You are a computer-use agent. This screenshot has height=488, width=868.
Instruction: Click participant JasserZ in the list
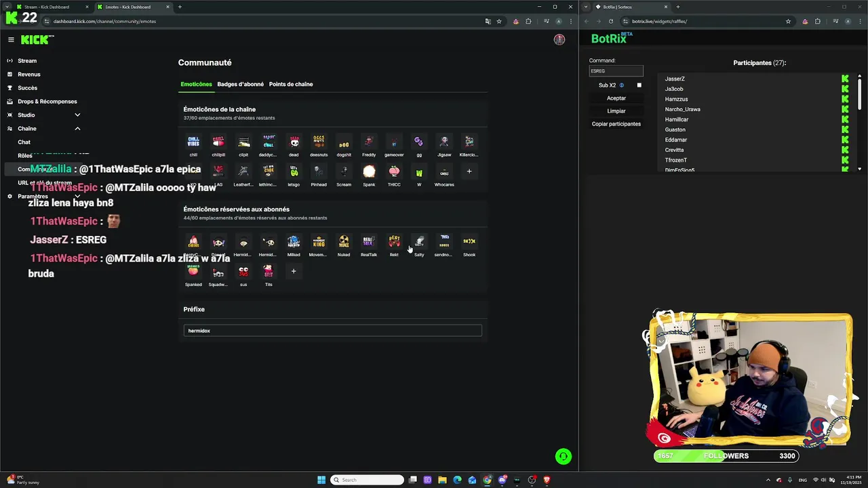click(675, 79)
